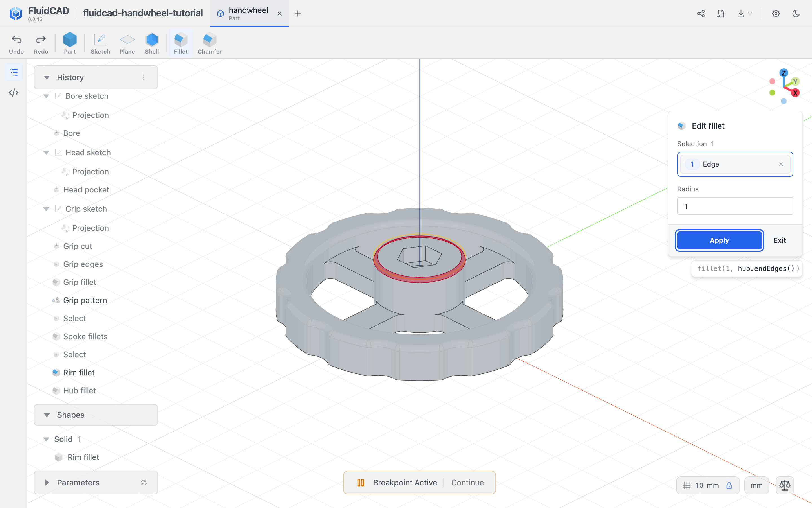Remove the Edge selection entry

click(781, 164)
